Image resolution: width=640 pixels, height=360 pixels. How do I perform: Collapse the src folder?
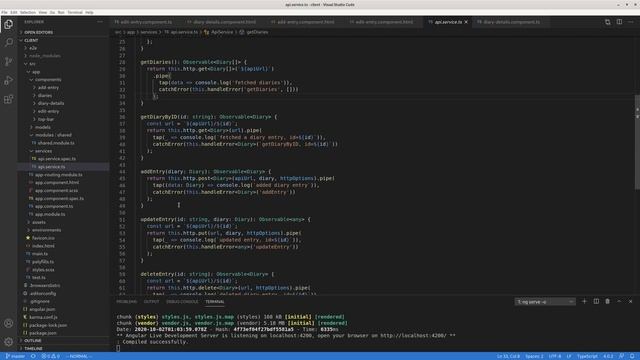[32, 64]
